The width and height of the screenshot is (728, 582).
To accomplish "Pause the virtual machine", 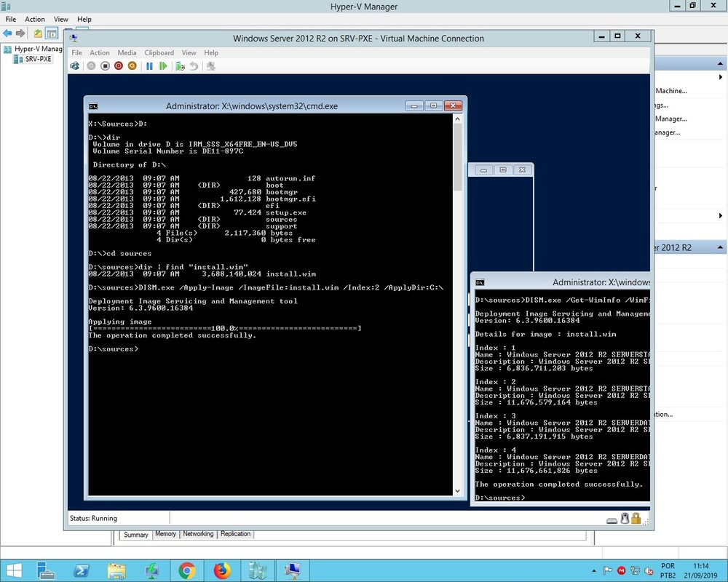I will 149,66.
